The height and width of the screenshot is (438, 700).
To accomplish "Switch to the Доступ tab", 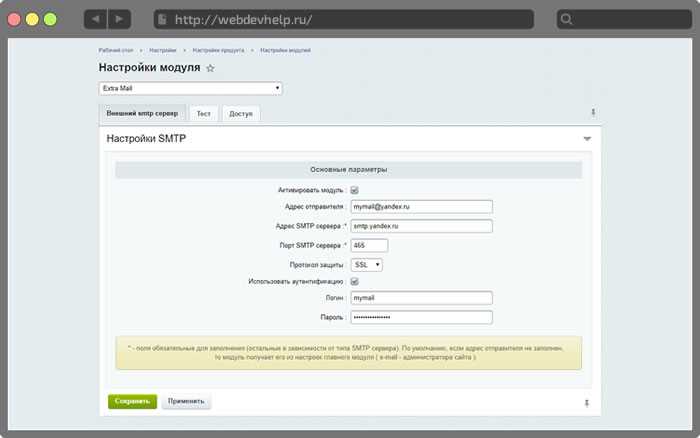I will click(241, 114).
